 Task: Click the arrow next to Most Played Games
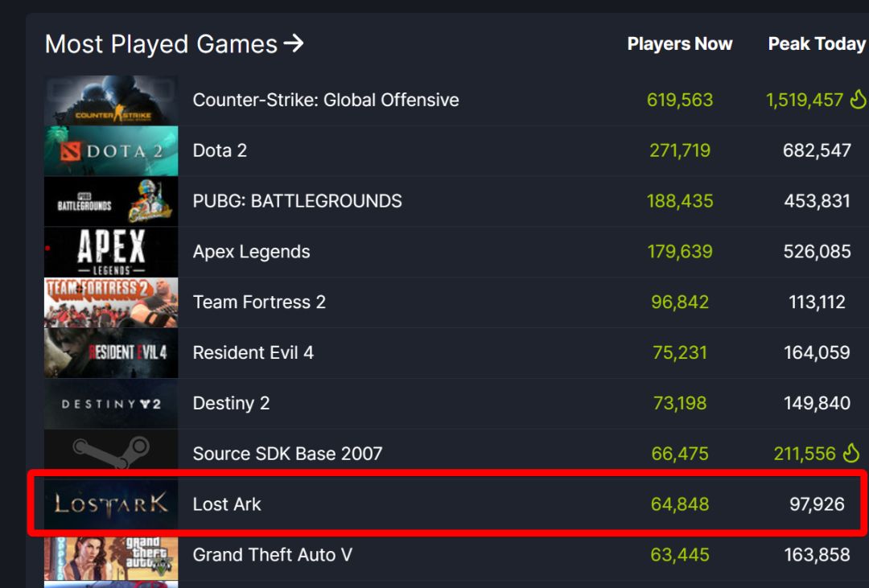click(x=294, y=43)
